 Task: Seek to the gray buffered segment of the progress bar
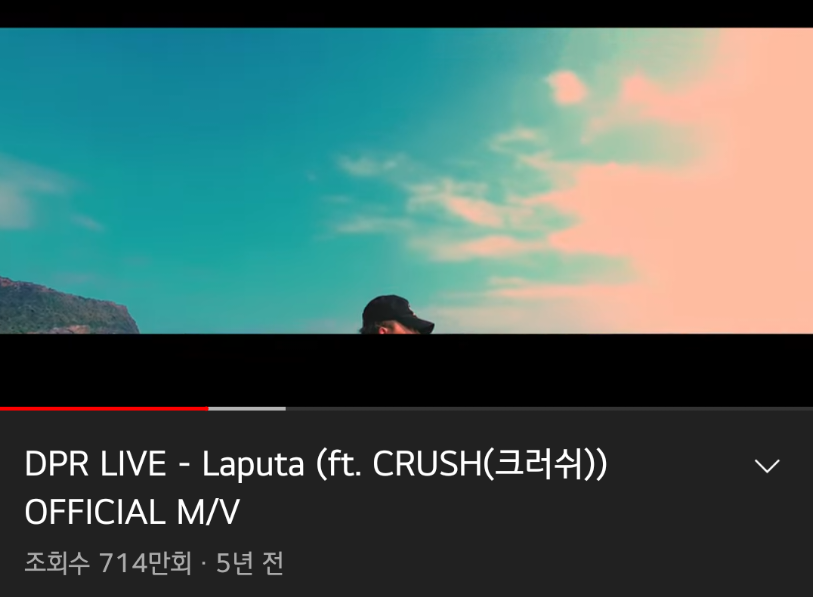247,409
